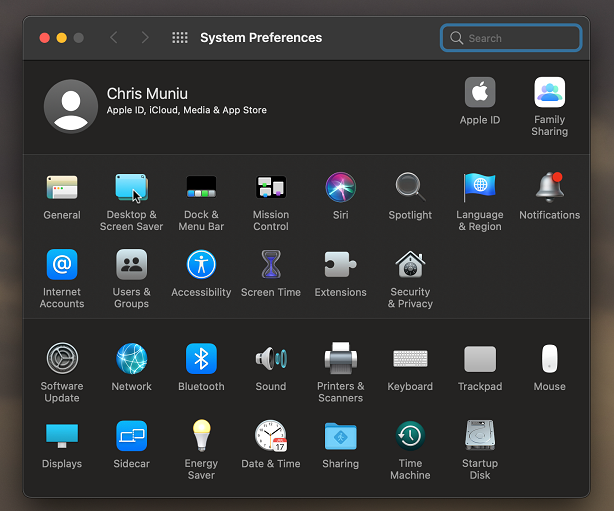Close the System Preferences window

tap(45, 38)
